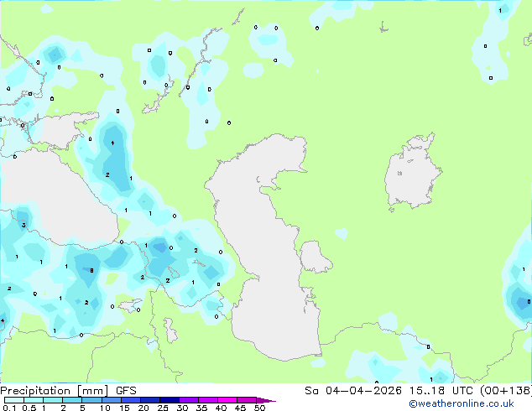Viewport: 532px width, 411px height.
Task: Click the 'Sa 04-04-2026' date text
Action: point(353,391)
